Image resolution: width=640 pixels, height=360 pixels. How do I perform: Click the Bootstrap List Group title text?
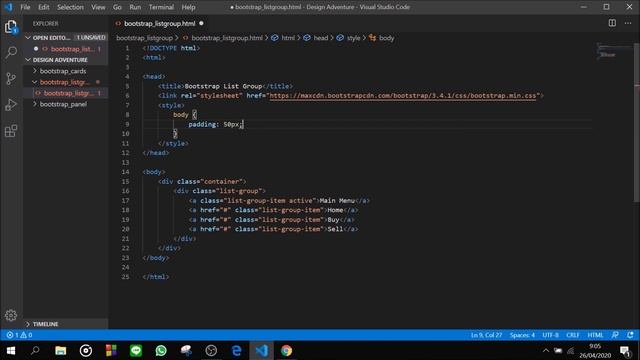[x=223, y=86]
